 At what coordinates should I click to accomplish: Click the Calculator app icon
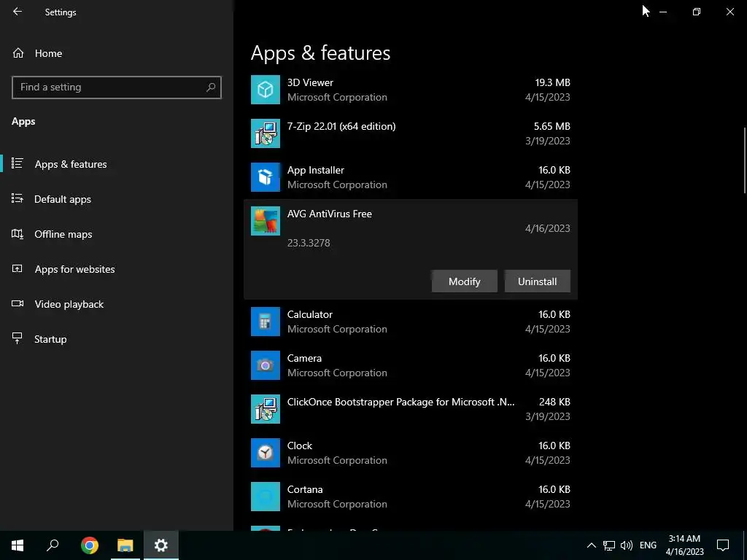[266, 322]
